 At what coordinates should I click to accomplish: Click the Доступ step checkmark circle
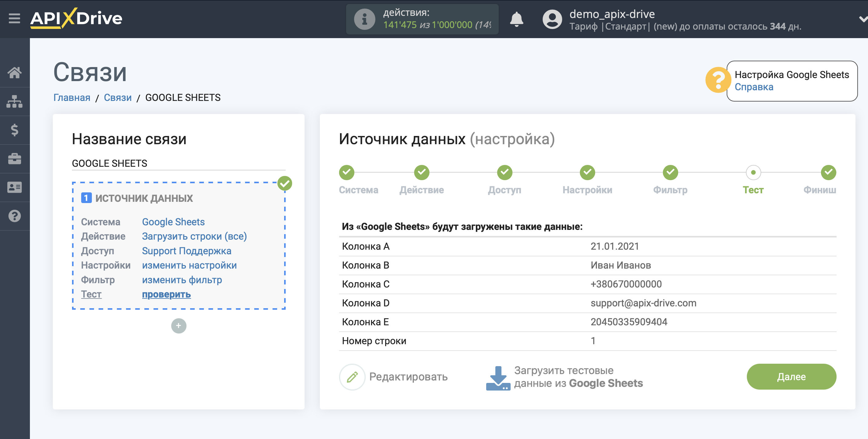505,172
